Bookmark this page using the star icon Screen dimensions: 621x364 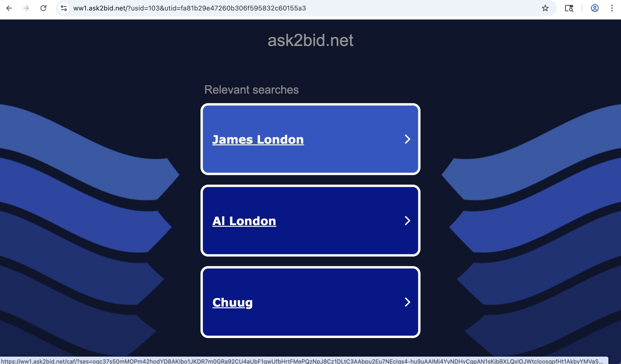point(545,8)
